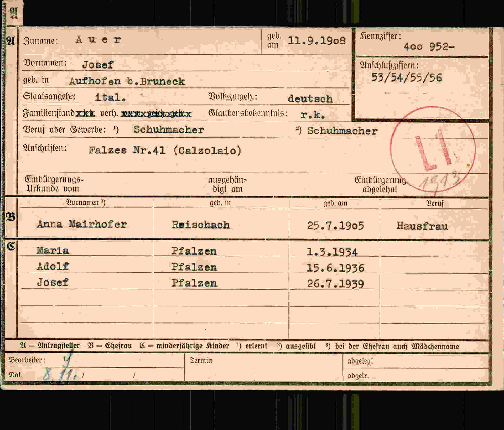Click the red 'L1' circular stamp
504x430 pixels.
pyautogui.click(x=433, y=149)
